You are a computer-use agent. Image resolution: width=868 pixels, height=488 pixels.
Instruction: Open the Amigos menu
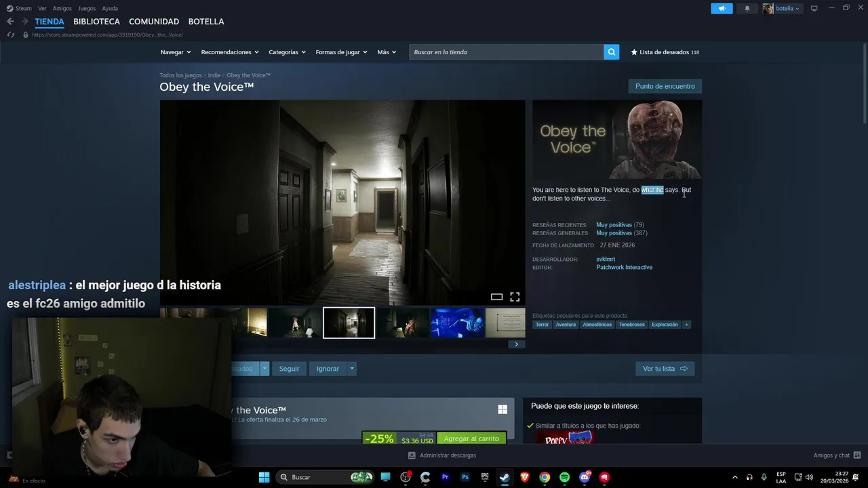click(62, 8)
